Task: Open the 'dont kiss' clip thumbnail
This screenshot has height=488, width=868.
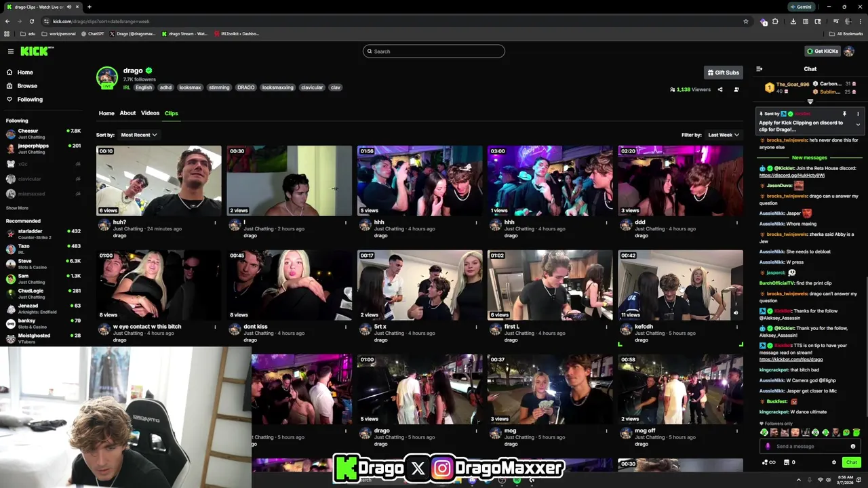Action: (x=289, y=285)
